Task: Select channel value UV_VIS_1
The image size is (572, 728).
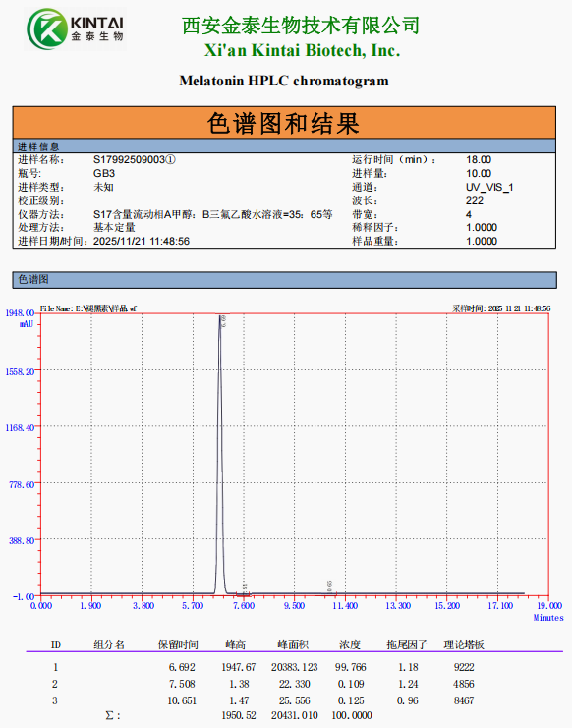Action: tap(489, 188)
